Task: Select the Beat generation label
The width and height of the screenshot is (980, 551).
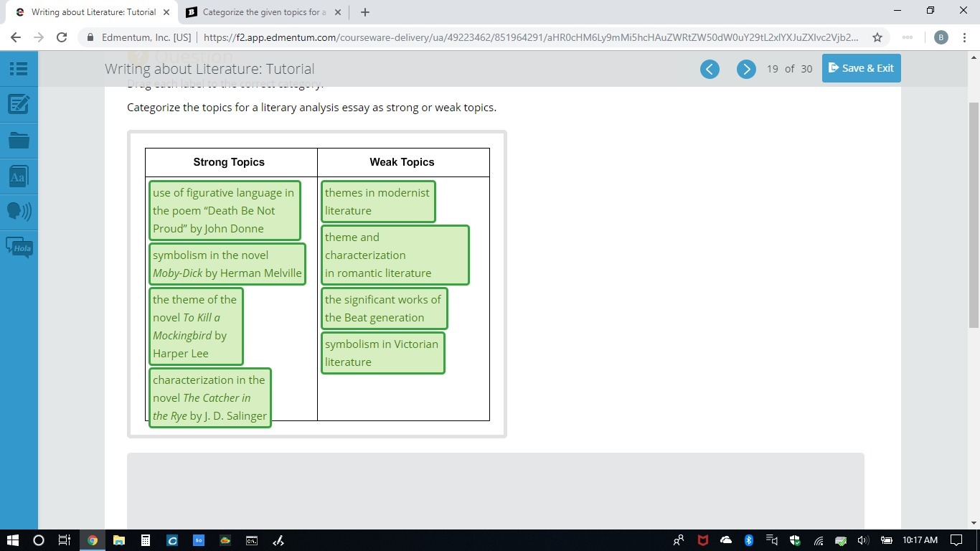Action: click(x=385, y=309)
